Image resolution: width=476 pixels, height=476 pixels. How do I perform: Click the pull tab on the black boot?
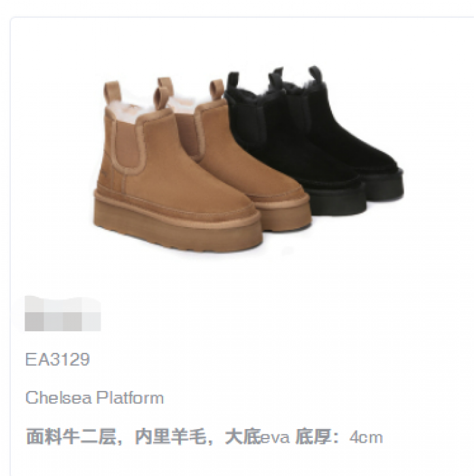tap(316, 75)
